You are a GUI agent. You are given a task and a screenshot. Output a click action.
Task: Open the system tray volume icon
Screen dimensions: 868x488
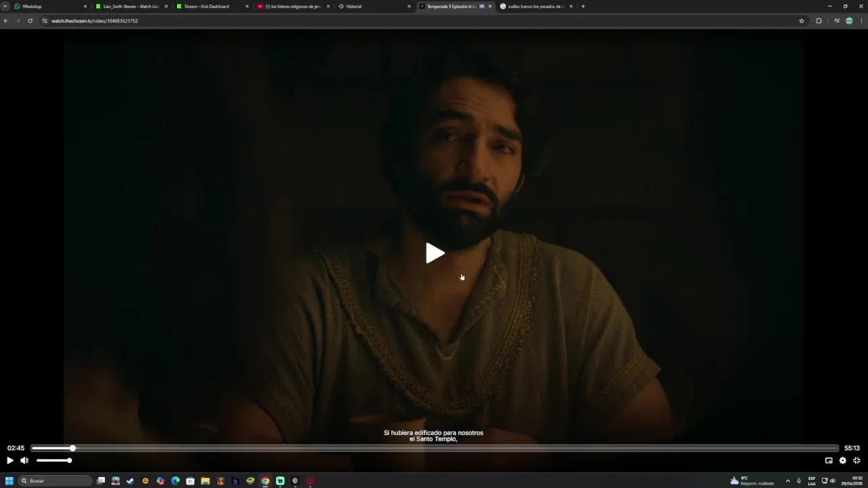coord(833,481)
